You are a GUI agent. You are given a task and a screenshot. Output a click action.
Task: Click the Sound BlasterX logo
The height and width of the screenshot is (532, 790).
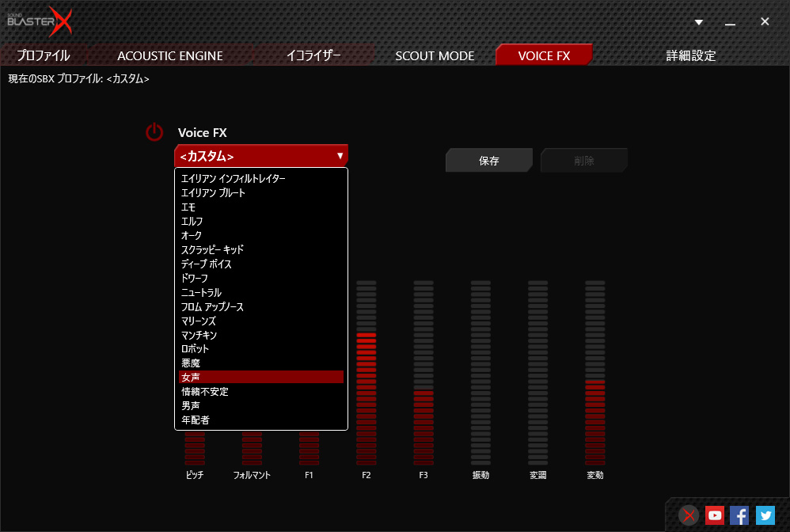pos(40,21)
